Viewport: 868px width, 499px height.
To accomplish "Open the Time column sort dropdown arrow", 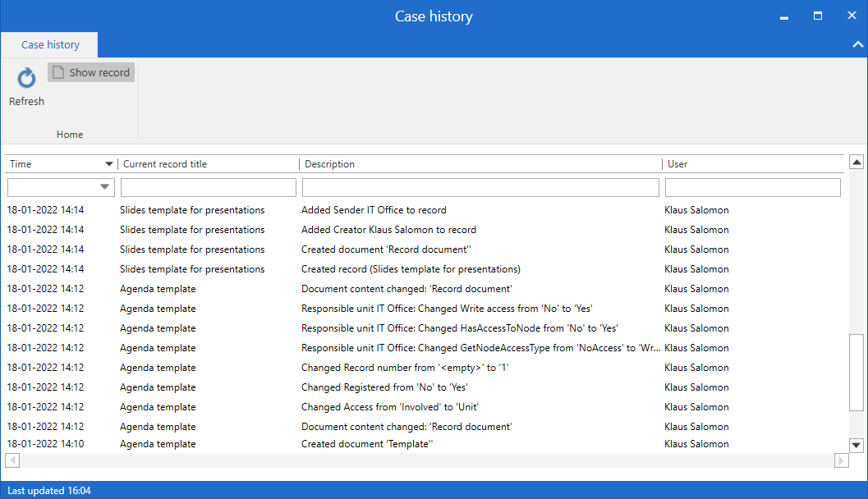I will (x=109, y=164).
